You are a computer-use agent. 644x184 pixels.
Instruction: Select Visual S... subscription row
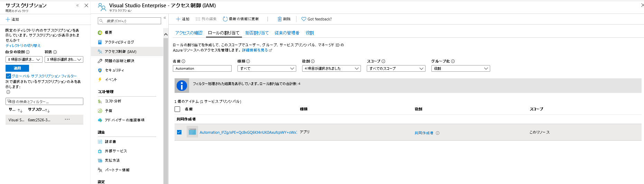pyautogui.click(x=44, y=120)
